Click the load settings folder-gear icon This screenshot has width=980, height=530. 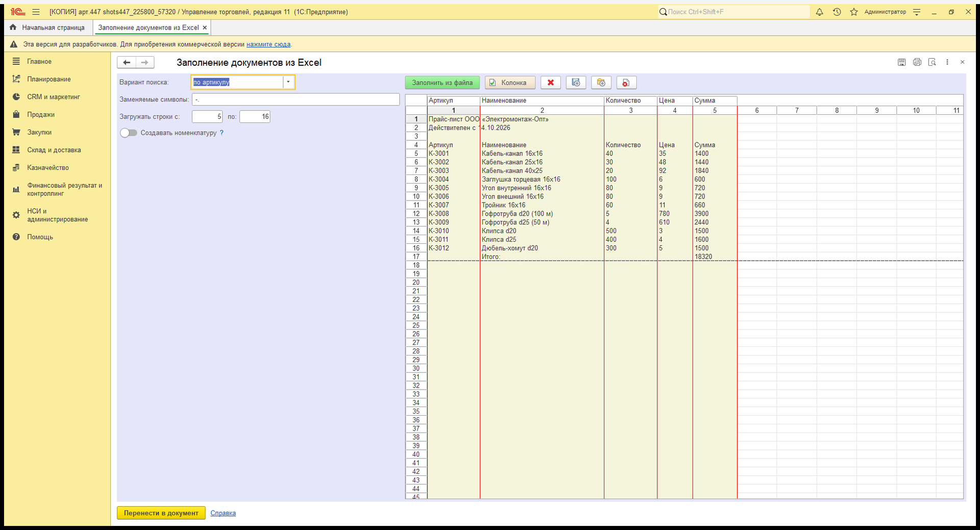coord(601,83)
